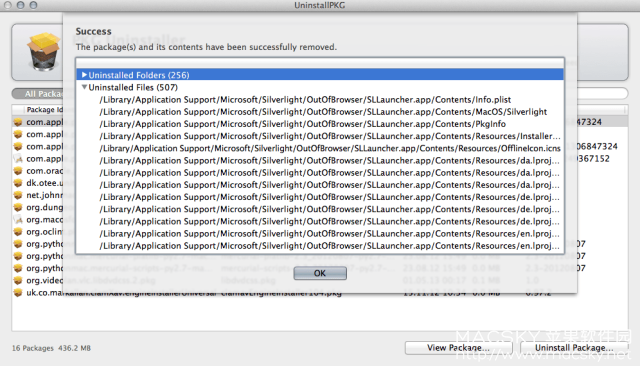This screenshot has height=366, width=640.
Task: Select the net.johnr package row text
Action: [x=45, y=195]
